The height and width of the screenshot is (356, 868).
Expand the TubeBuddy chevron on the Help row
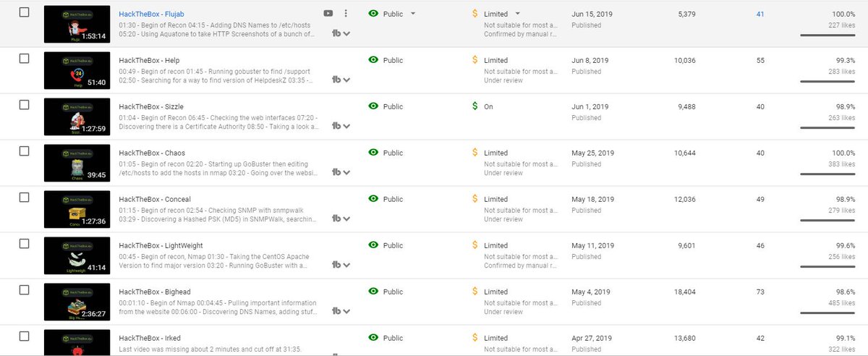(x=346, y=80)
